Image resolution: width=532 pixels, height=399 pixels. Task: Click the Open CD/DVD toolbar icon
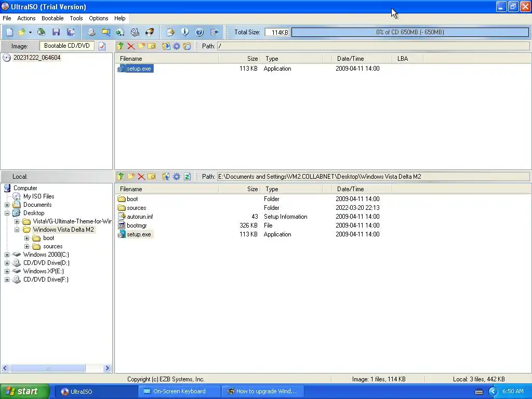pyautogui.click(x=42, y=32)
